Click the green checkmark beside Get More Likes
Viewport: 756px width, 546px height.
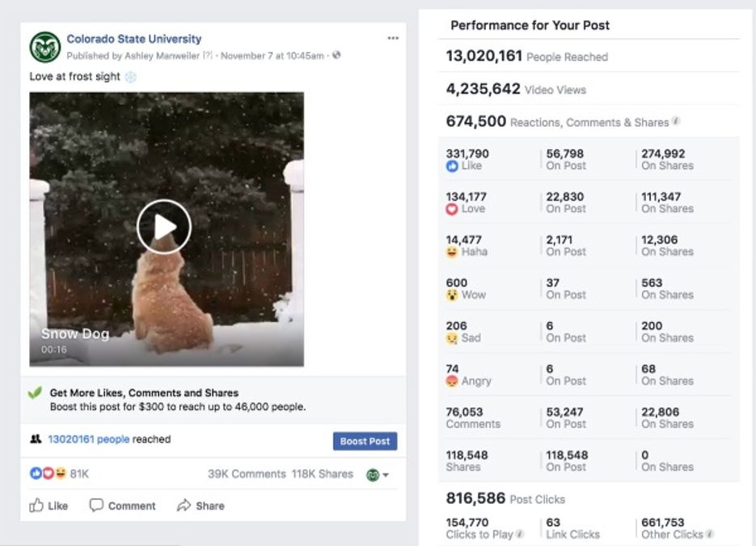(x=36, y=392)
